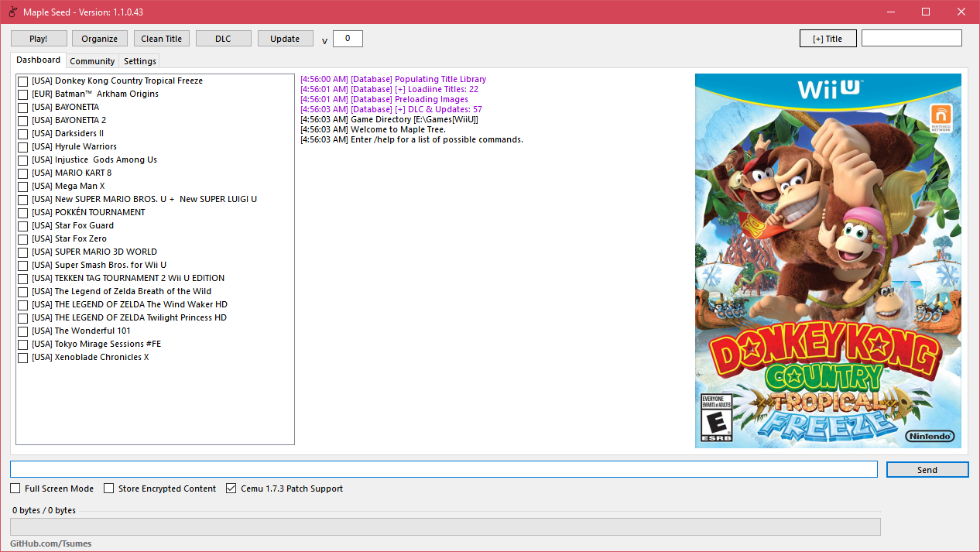The height and width of the screenshot is (552, 980).
Task: Minimize the Maple Seed window
Action: 890,12
